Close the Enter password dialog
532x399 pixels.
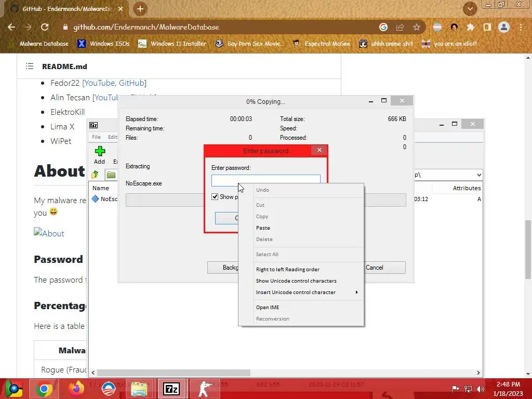[320, 150]
